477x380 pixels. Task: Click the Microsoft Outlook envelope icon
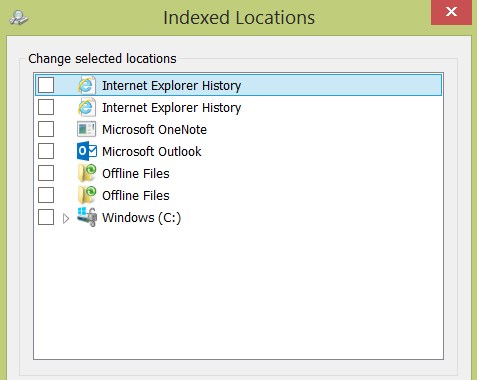coord(87,151)
